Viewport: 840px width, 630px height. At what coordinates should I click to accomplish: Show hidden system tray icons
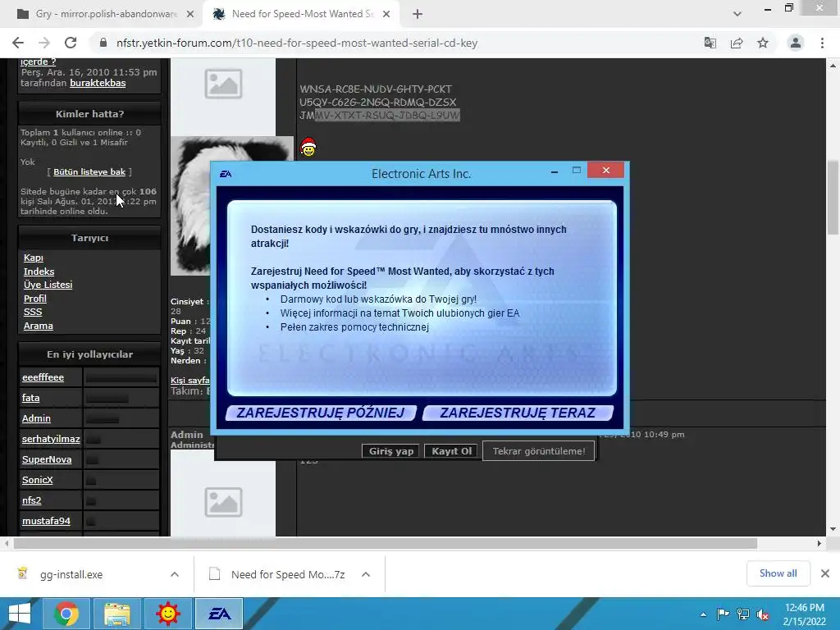(x=703, y=614)
